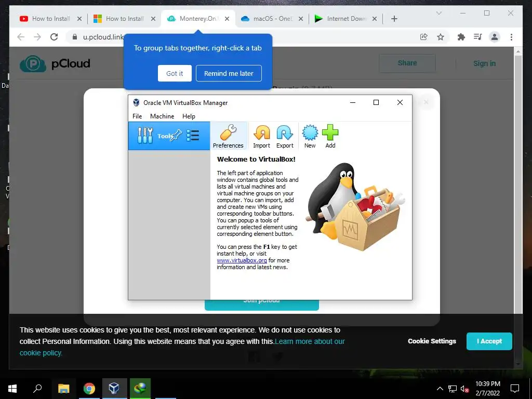The width and height of the screenshot is (532, 399).
Task: Open Windows taskbar search
Action: (37, 389)
